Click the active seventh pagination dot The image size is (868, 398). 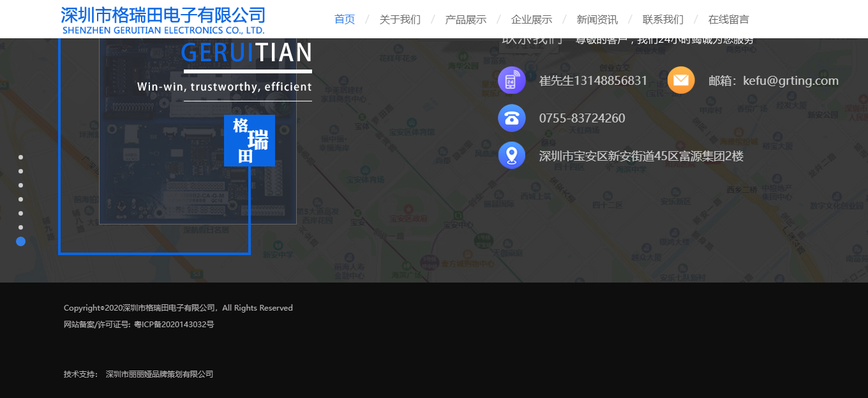point(20,241)
